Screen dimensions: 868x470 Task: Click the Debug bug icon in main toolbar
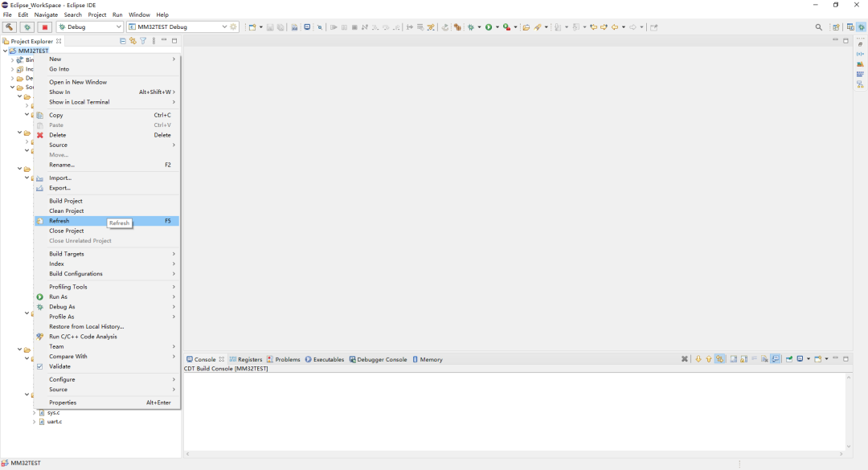[471, 27]
